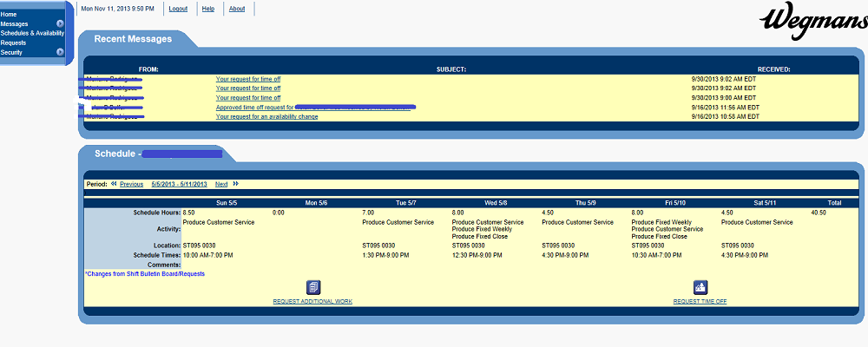
Task: Click the Schedule Hours row label
Action: (x=156, y=213)
